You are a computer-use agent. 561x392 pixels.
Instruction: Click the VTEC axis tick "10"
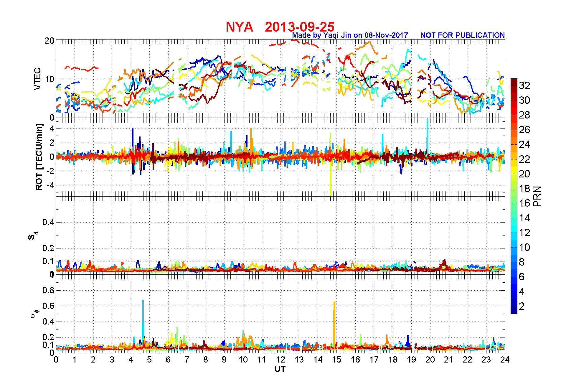point(49,79)
